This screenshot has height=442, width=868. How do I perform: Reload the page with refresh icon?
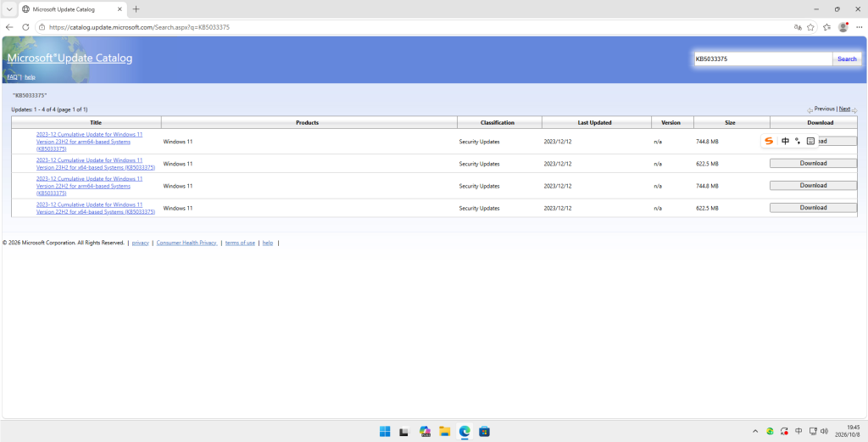point(25,27)
